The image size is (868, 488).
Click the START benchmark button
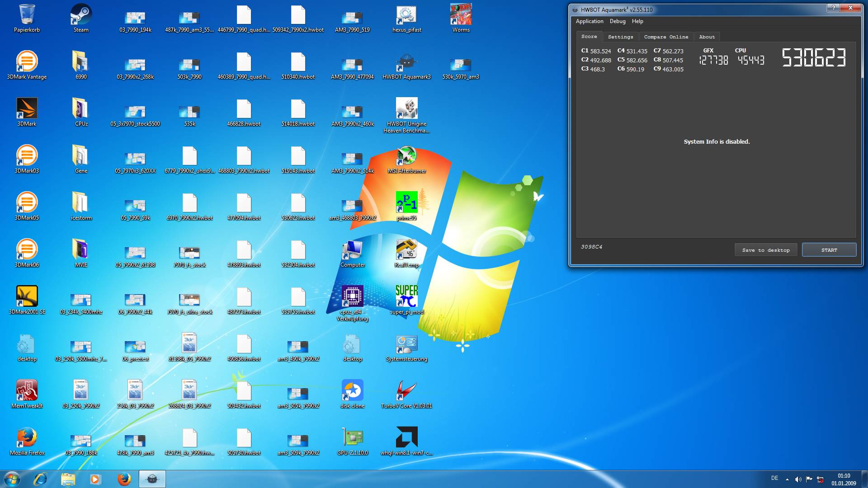click(829, 250)
